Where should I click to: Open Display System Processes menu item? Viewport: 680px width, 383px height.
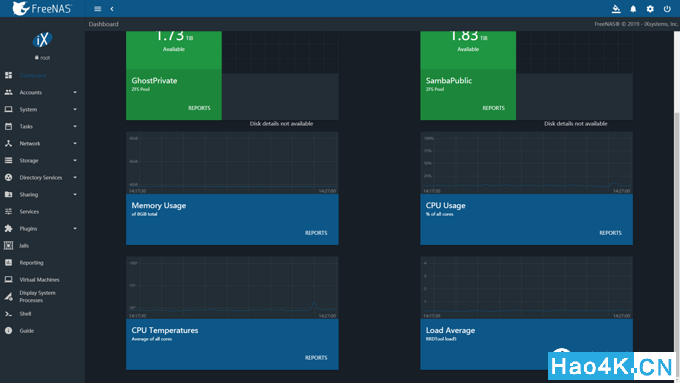point(37,297)
